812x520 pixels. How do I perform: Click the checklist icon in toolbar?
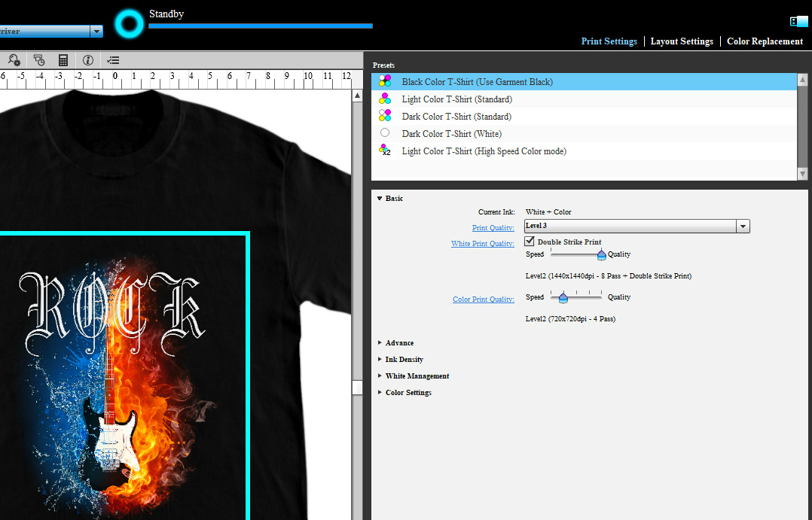tap(113, 60)
